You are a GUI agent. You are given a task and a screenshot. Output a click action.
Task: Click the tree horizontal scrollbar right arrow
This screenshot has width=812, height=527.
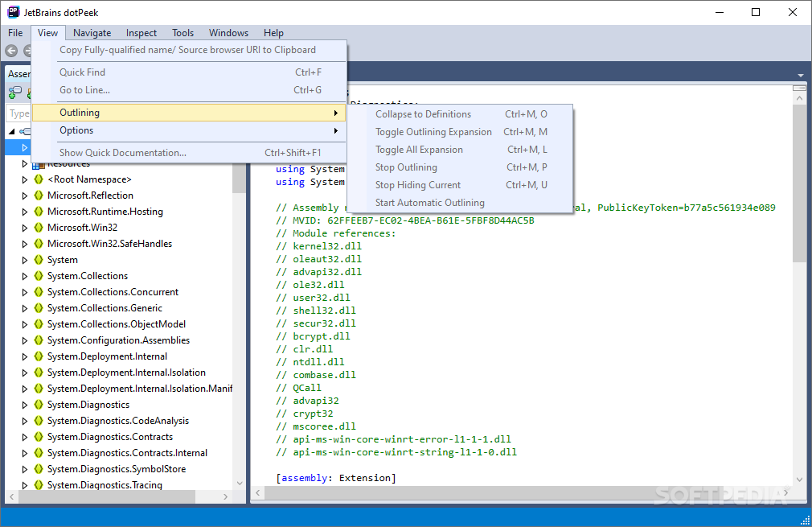tap(225, 496)
